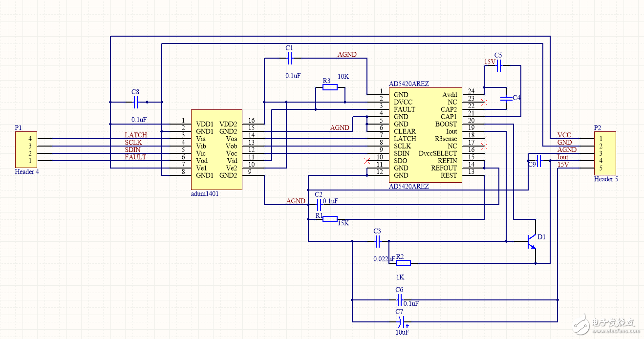
Task: Select capacitor C5 symbol
Action: pyautogui.click(x=499, y=65)
